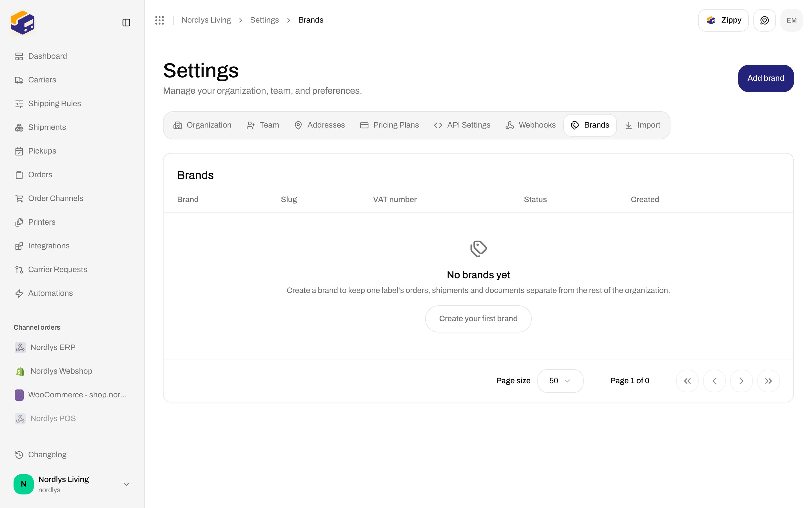Image resolution: width=812 pixels, height=508 pixels.
Task: Click the Integrations blocks icon
Action: (19, 246)
